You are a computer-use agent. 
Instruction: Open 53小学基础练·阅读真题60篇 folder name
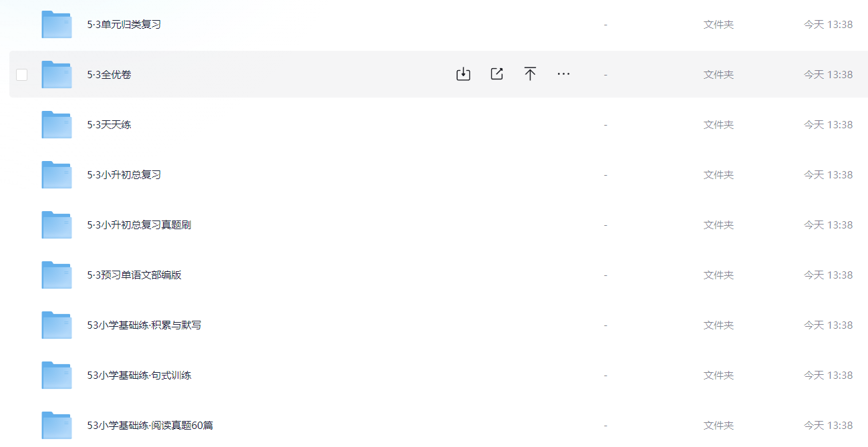click(150, 426)
